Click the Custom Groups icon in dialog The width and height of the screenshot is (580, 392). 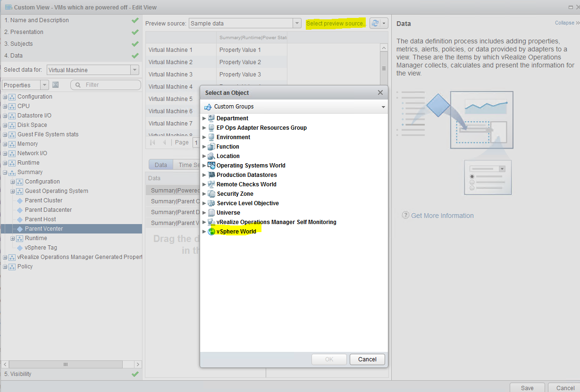click(x=208, y=107)
